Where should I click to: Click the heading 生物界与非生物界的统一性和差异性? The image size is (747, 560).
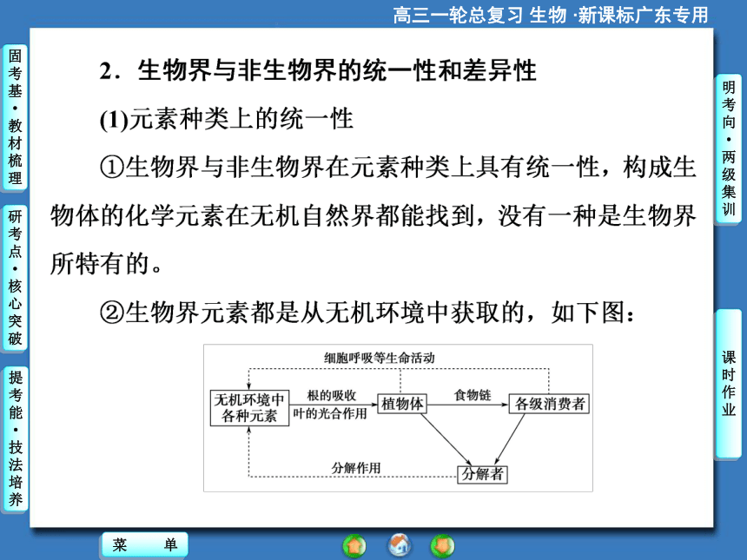pos(337,70)
